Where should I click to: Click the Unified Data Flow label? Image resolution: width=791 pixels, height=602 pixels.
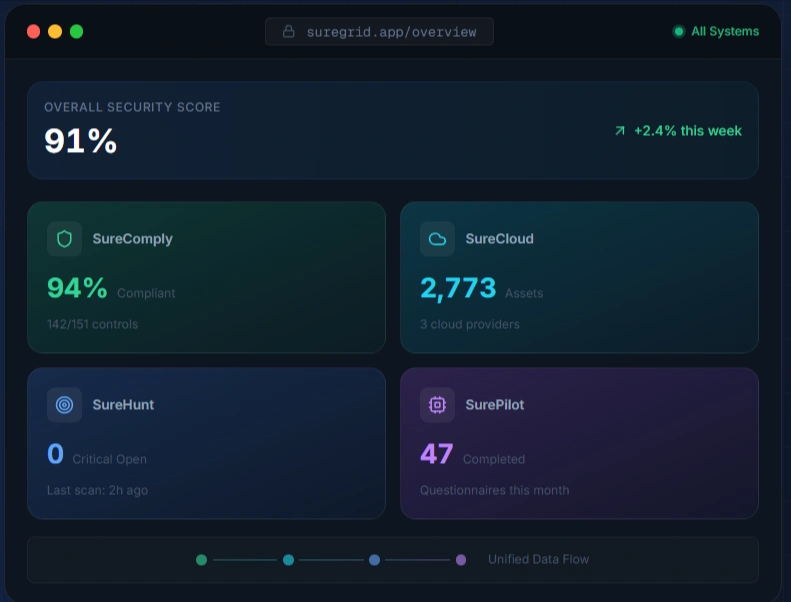[x=538, y=560]
